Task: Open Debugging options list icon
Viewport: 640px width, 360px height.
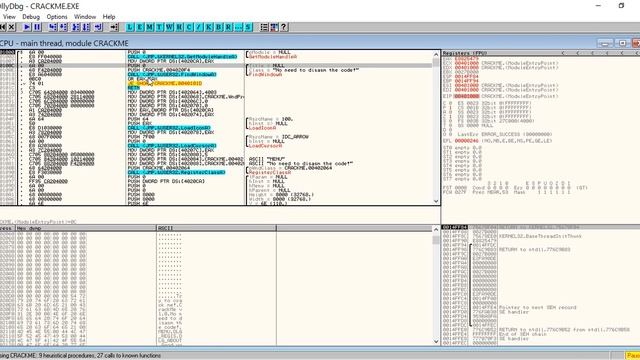Action: tap(264, 27)
